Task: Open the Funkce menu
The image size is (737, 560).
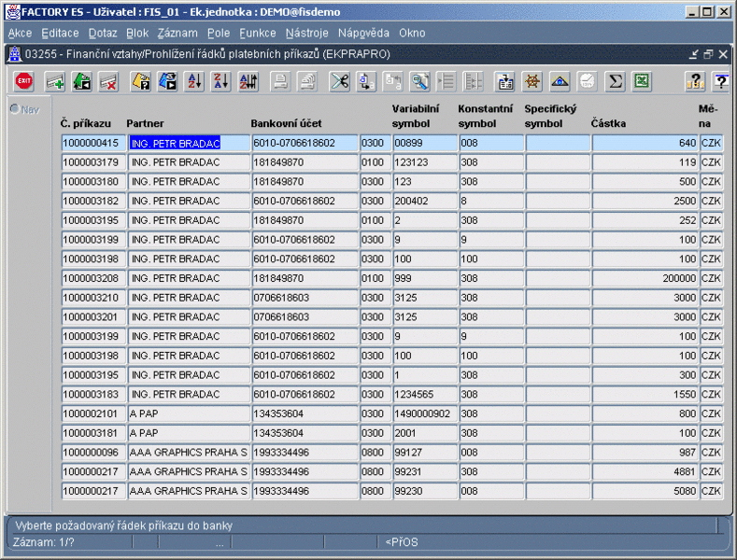Action: point(258,33)
